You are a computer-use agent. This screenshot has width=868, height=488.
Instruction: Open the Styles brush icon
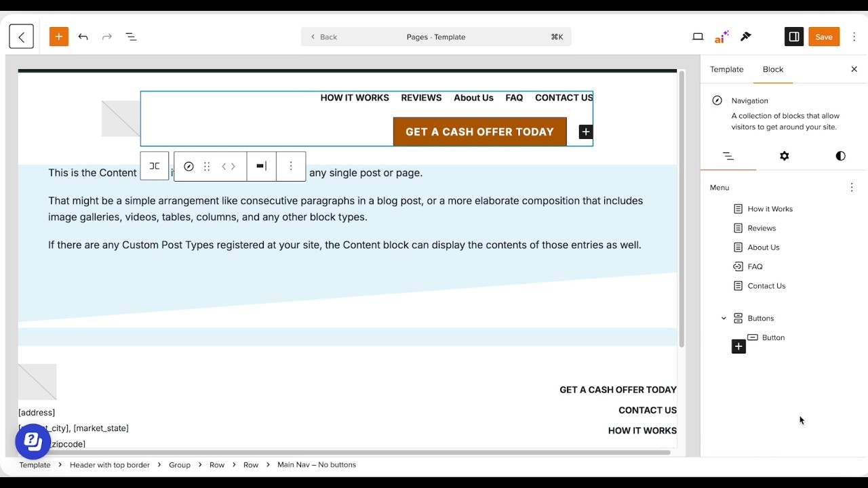pyautogui.click(x=746, y=37)
